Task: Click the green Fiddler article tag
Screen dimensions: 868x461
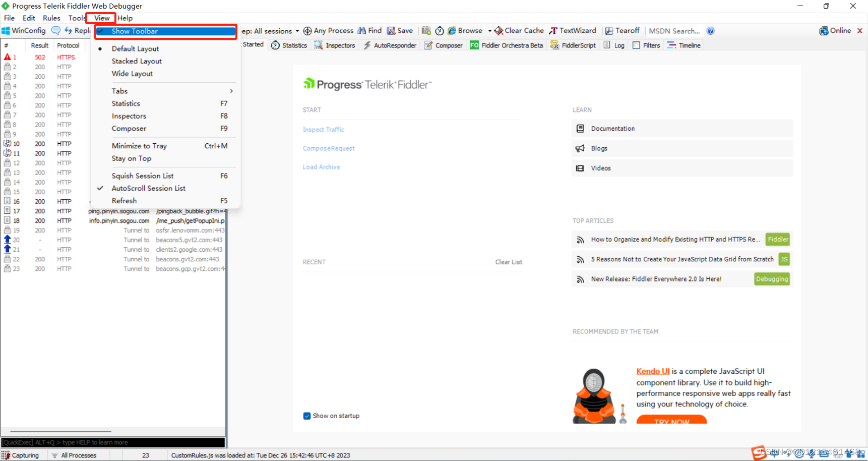Action: click(778, 240)
